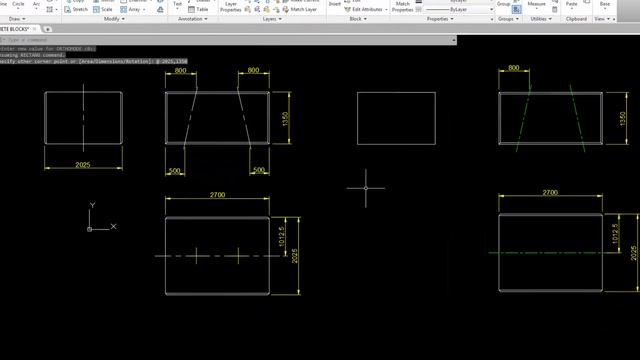Click the Group tool
The width and height of the screenshot is (640, 360).
503,4
